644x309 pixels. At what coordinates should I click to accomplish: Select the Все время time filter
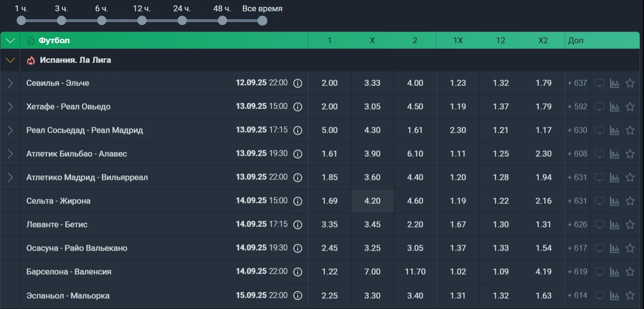tap(262, 20)
